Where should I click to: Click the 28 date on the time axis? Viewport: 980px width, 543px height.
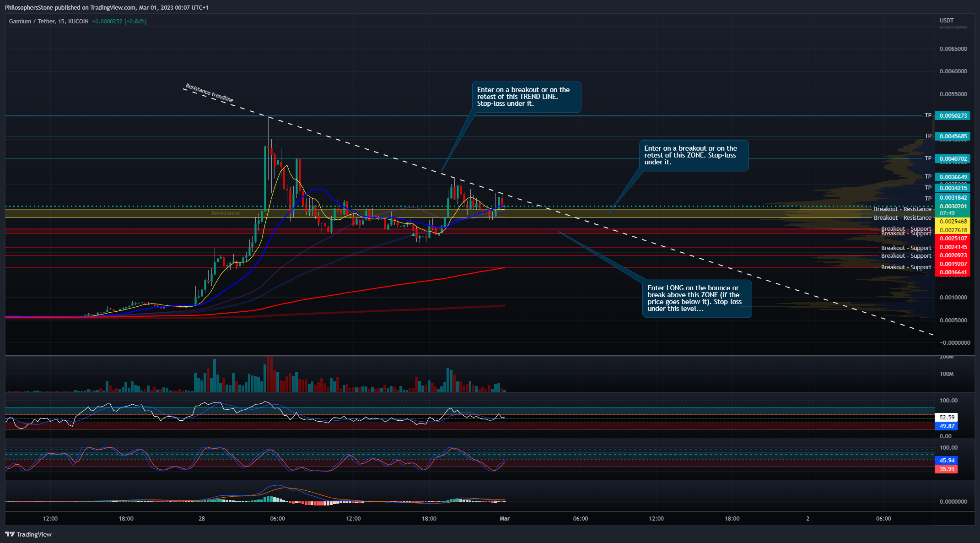coord(202,519)
